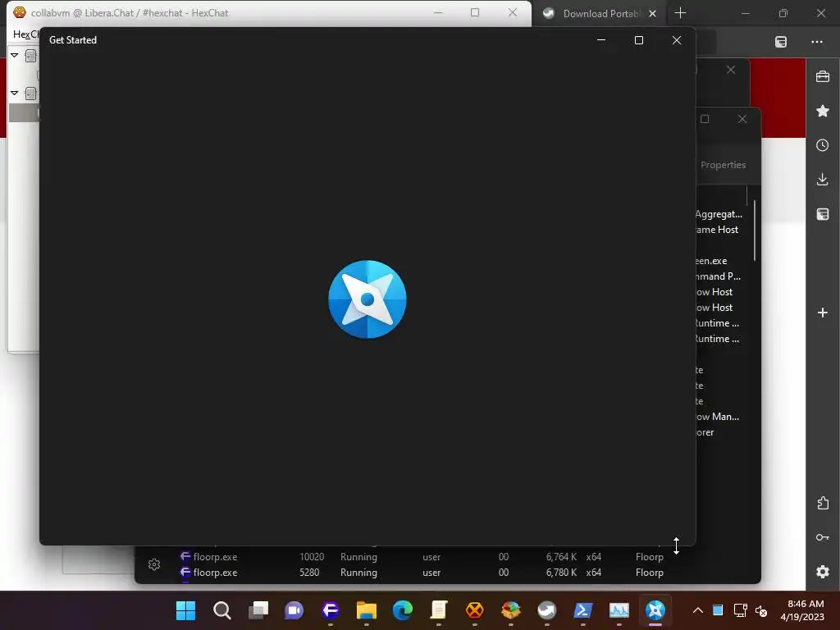840x630 pixels.
Task: Open Task View on the taskbar
Action: click(x=258, y=610)
